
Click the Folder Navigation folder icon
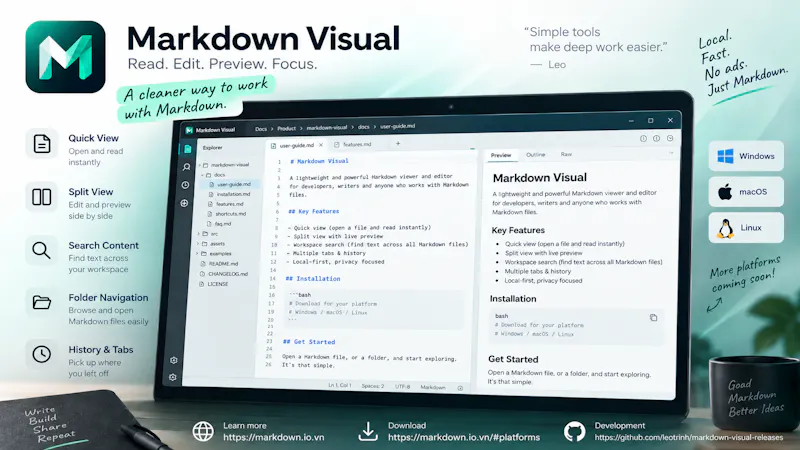42,303
